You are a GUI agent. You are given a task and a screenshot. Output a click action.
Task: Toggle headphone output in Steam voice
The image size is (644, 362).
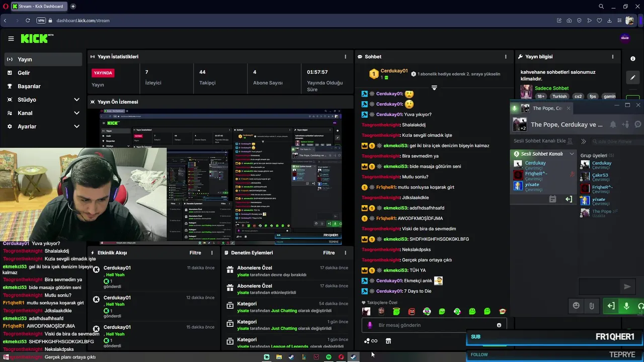click(x=640, y=306)
